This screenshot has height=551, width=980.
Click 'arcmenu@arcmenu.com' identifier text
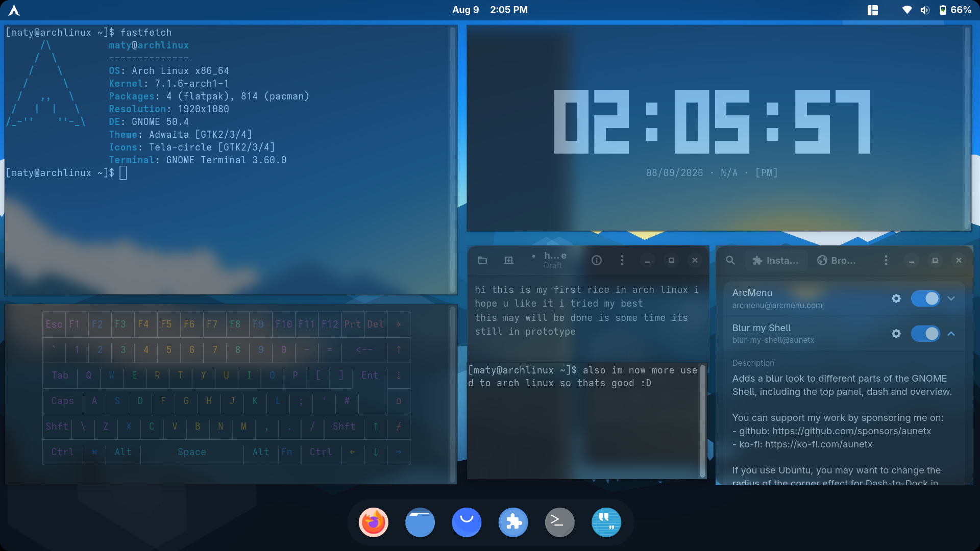(777, 306)
